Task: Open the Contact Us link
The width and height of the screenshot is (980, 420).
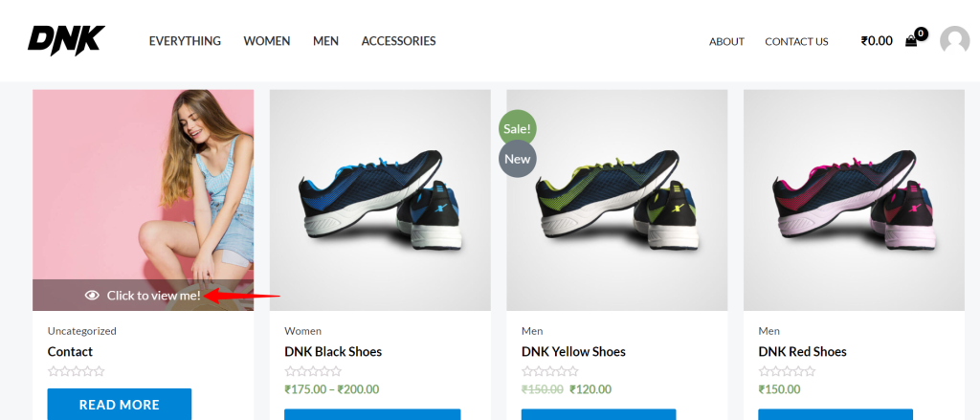Action: (797, 41)
